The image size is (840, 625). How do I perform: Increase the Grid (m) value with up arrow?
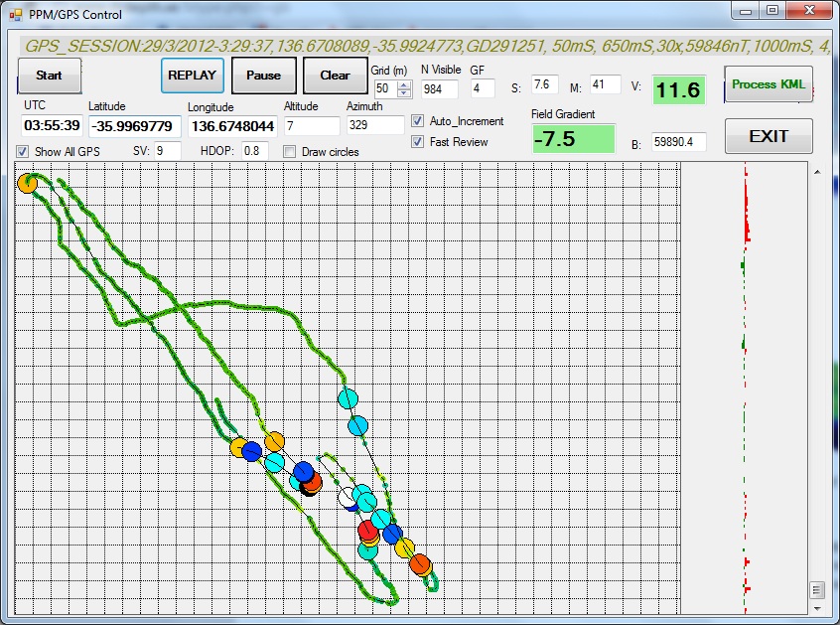(404, 84)
